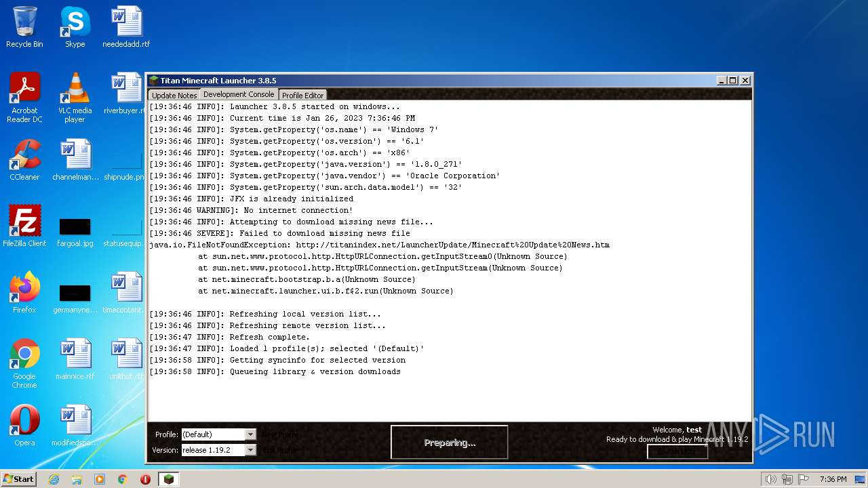Open mainnice.rtf document

point(75,359)
